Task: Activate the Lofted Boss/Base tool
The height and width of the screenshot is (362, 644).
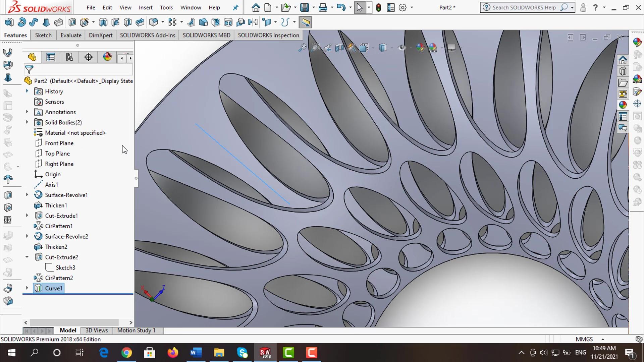Action: [46, 22]
